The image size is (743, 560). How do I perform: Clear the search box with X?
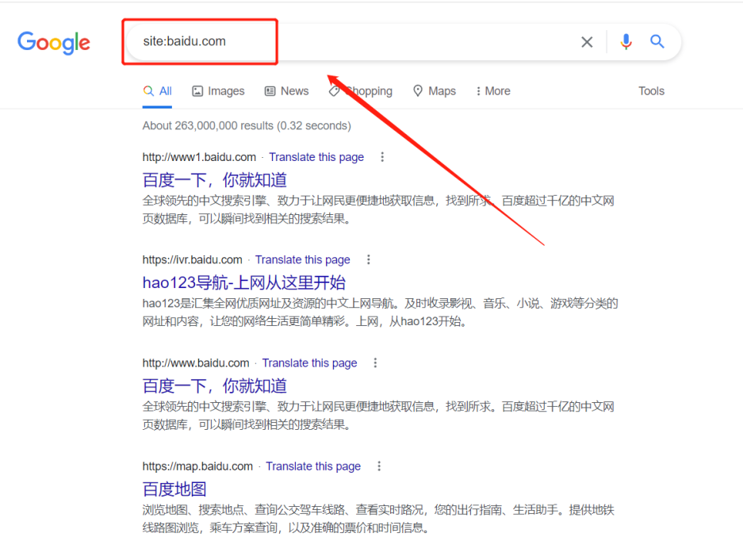point(587,42)
